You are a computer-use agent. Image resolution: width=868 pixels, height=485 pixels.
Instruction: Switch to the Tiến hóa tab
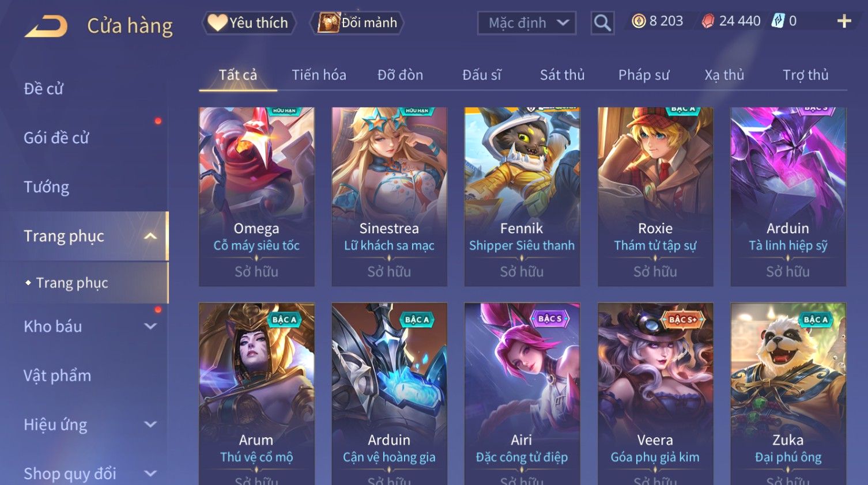[x=319, y=75]
